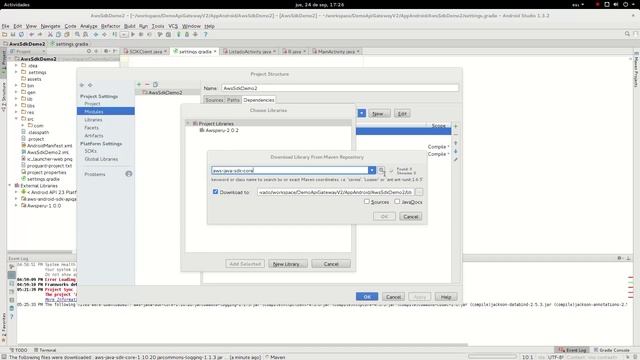
Task: Open the File menu
Action: pyautogui.click(x=5, y=26)
